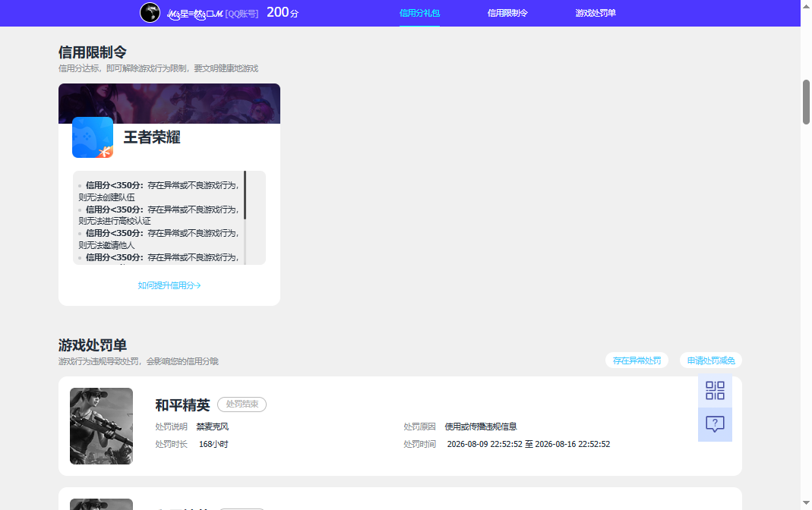Click the 使用或传播违规信息 penalty reason

point(481,427)
